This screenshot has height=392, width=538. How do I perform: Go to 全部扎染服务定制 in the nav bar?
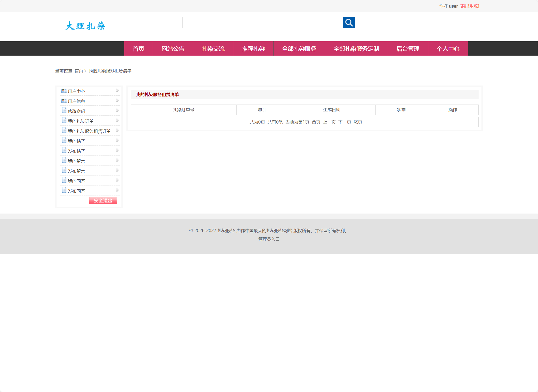pyautogui.click(x=356, y=49)
